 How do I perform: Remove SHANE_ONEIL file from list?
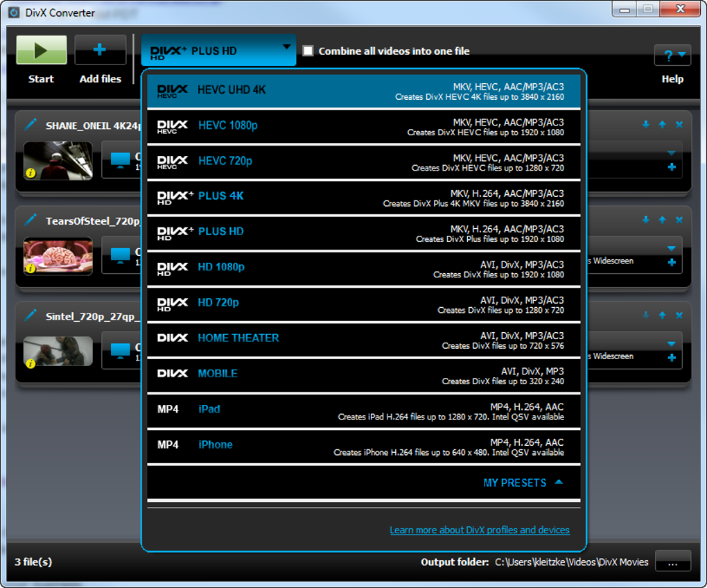pyautogui.click(x=679, y=124)
